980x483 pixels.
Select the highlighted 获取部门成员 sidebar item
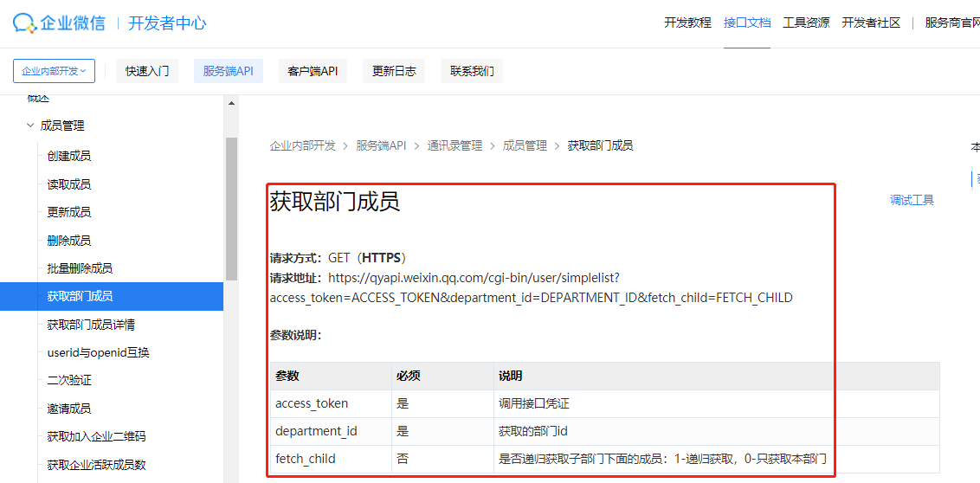point(112,296)
